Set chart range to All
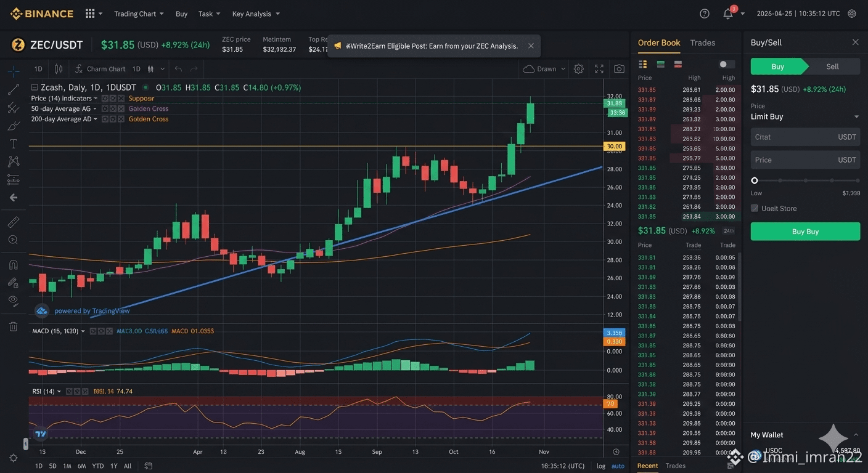This screenshot has width=868, height=473. (x=128, y=466)
